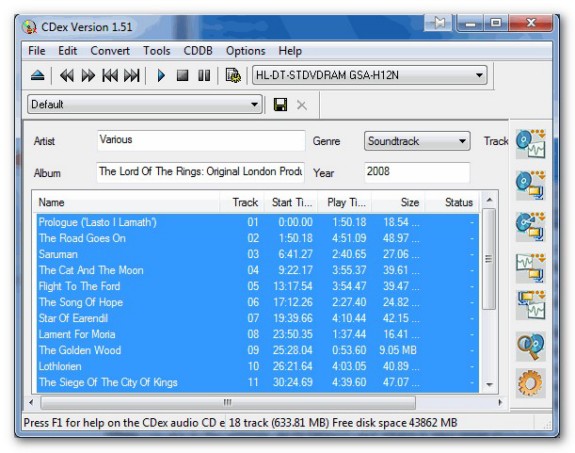Click the stop playback button

coord(182,76)
